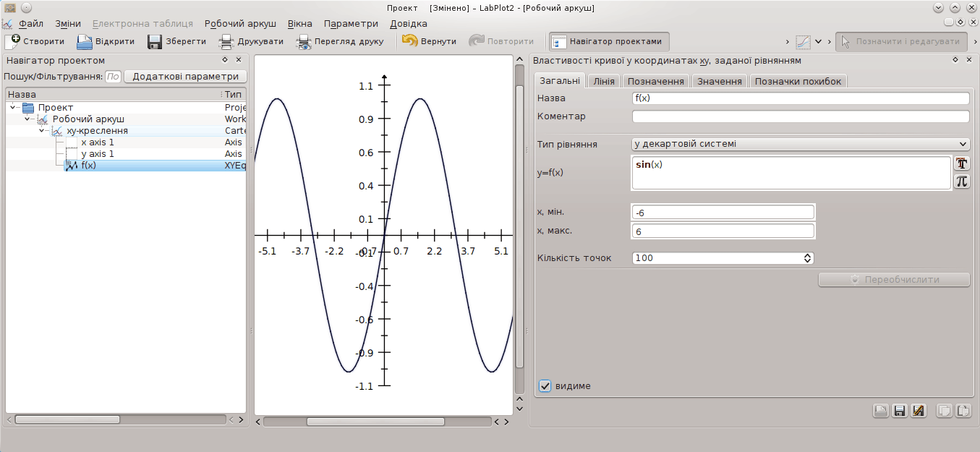Click the add plot icon in top toolbar
This screenshot has width=980, height=452.
click(804, 41)
